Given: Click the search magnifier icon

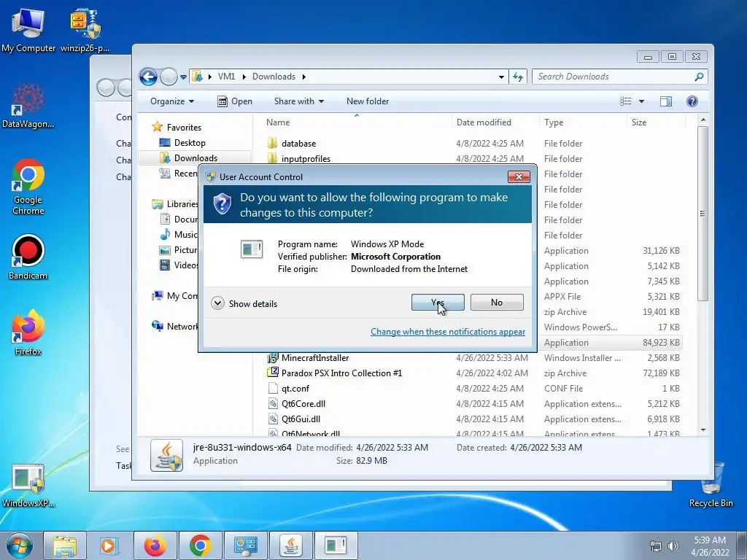Looking at the screenshot, I should pyautogui.click(x=699, y=77).
